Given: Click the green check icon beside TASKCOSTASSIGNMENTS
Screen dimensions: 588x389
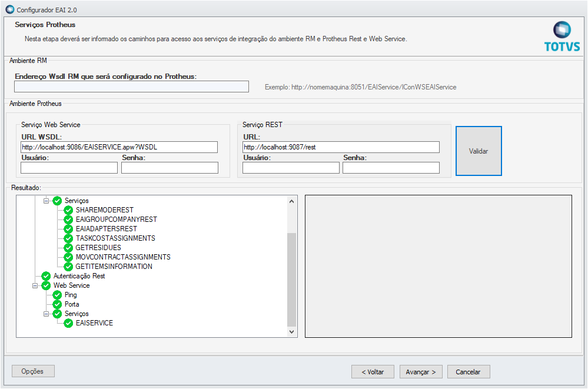Looking at the screenshot, I should 68,238.
